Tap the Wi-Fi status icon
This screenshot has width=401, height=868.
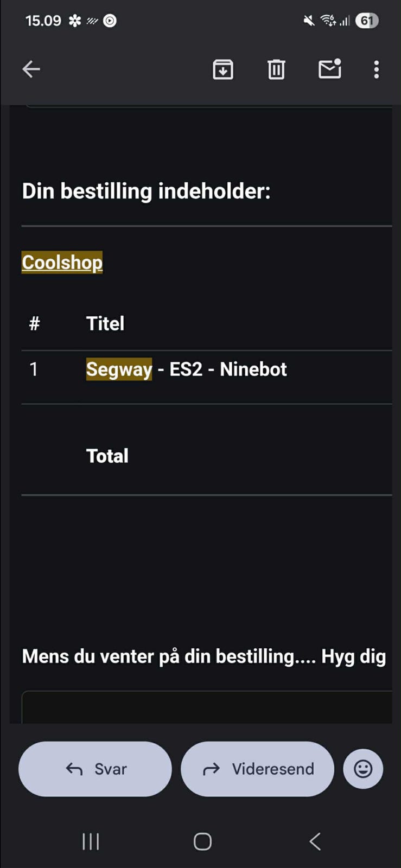328,21
